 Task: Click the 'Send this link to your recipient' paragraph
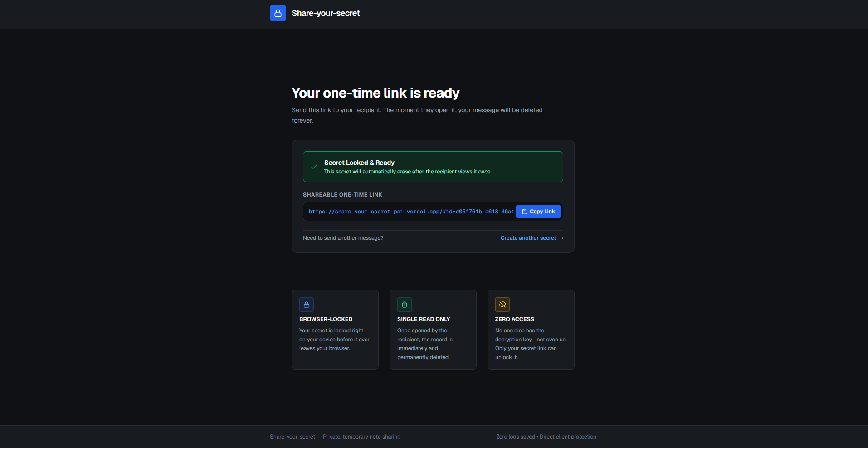(417, 115)
